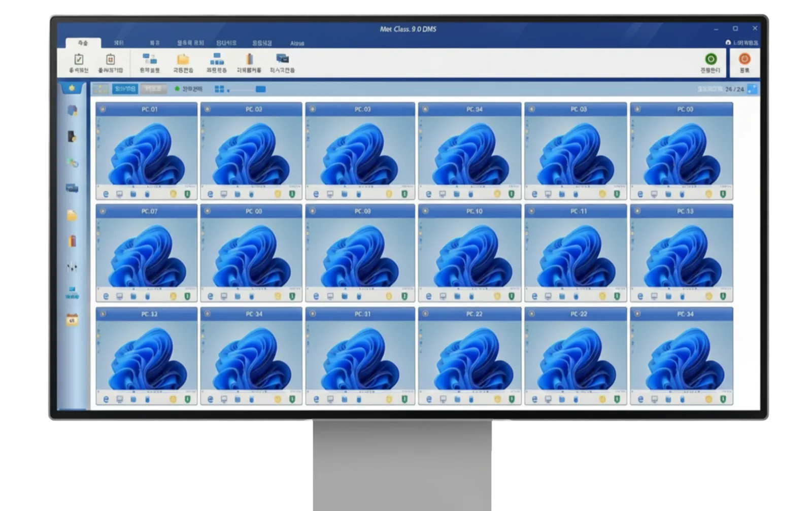
Task: Select the PC.31 desktop thumbnail
Action: [x=360, y=356]
